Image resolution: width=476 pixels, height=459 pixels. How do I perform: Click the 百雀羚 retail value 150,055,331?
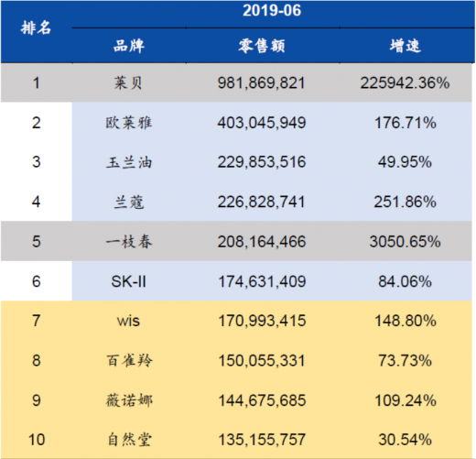point(262,361)
